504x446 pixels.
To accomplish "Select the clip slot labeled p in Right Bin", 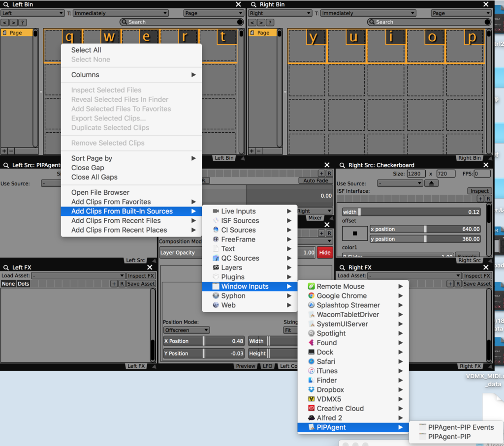I will 465,46.
